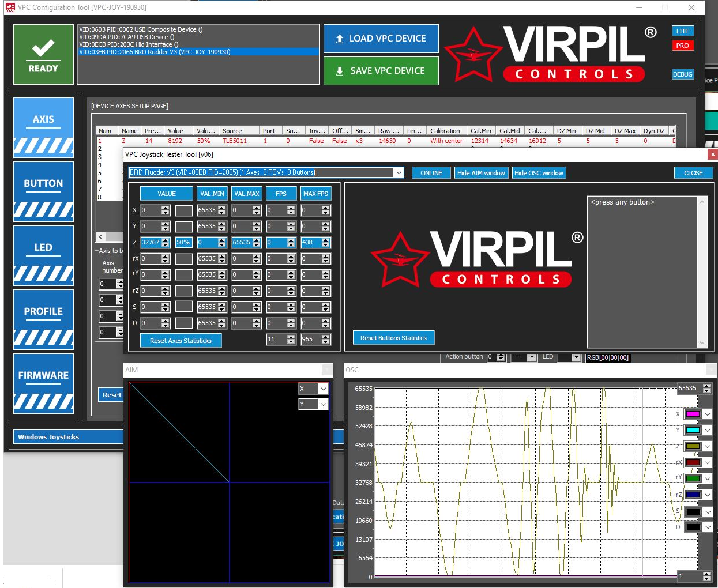Expand the OSC D color dropdown arrow
The height and width of the screenshot is (588, 718).
(708, 527)
